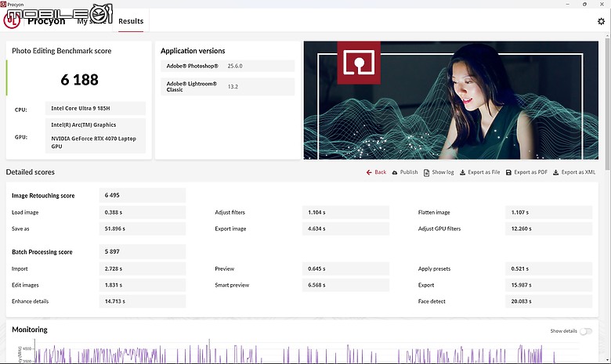Screen dimensions: 611x364
Task: Select the Publish button label
Action: point(409,172)
